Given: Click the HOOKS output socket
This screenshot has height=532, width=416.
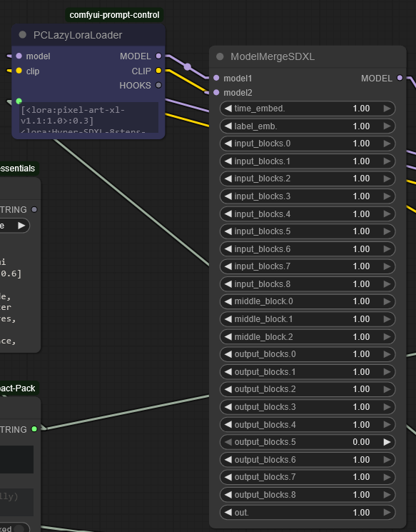Looking at the screenshot, I should point(158,85).
